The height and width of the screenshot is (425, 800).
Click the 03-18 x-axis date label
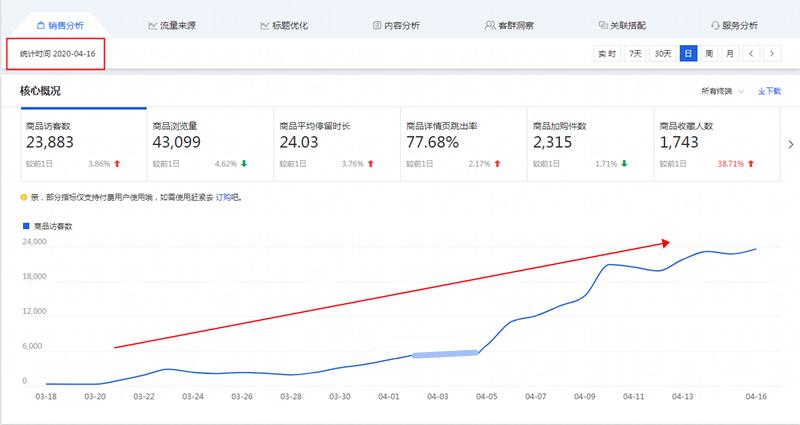(46, 396)
